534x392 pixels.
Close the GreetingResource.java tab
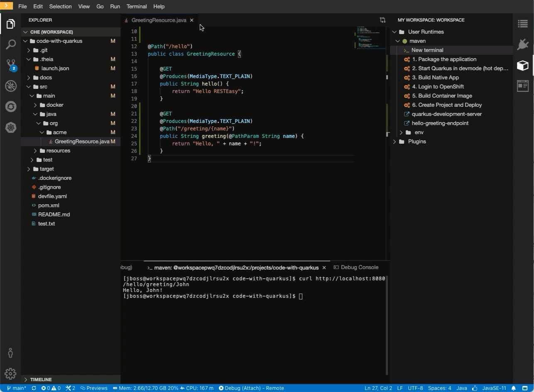click(191, 20)
